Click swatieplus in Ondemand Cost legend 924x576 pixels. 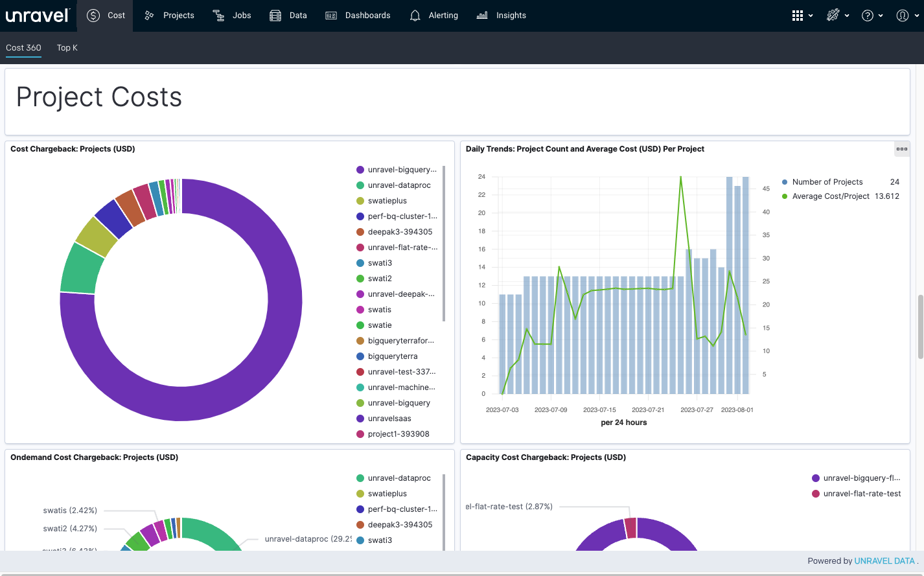click(x=382, y=494)
